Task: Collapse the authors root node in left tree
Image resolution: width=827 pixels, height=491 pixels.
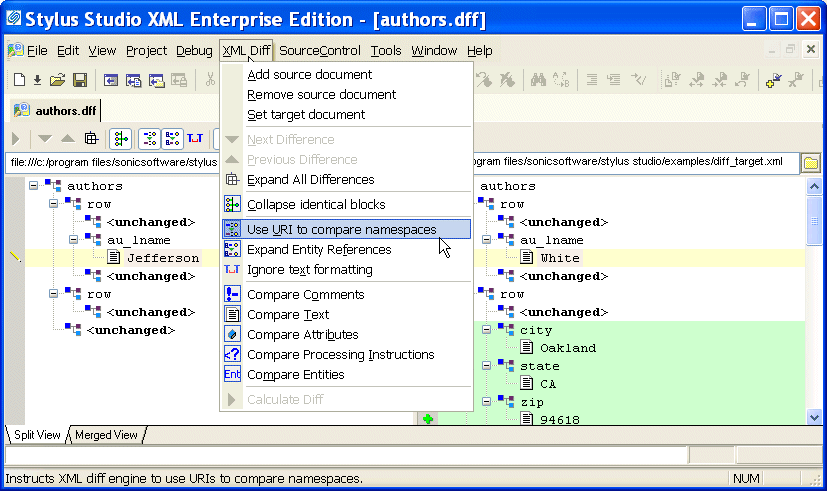Action: [x=34, y=186]
